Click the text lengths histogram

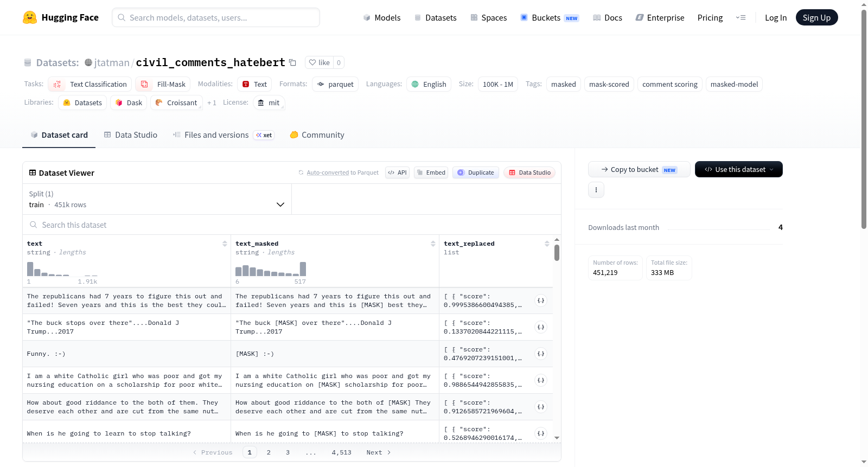62,269
